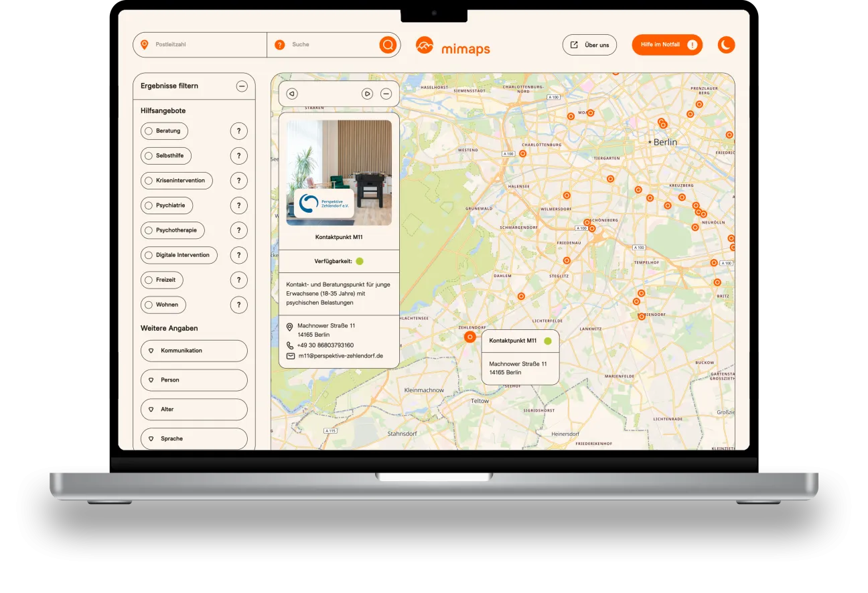Click the Perspektive Zehlendorf e.V. logo
The height and width of the screenshot is (593, 868).
pyautogui.click(x=324, y=203)
